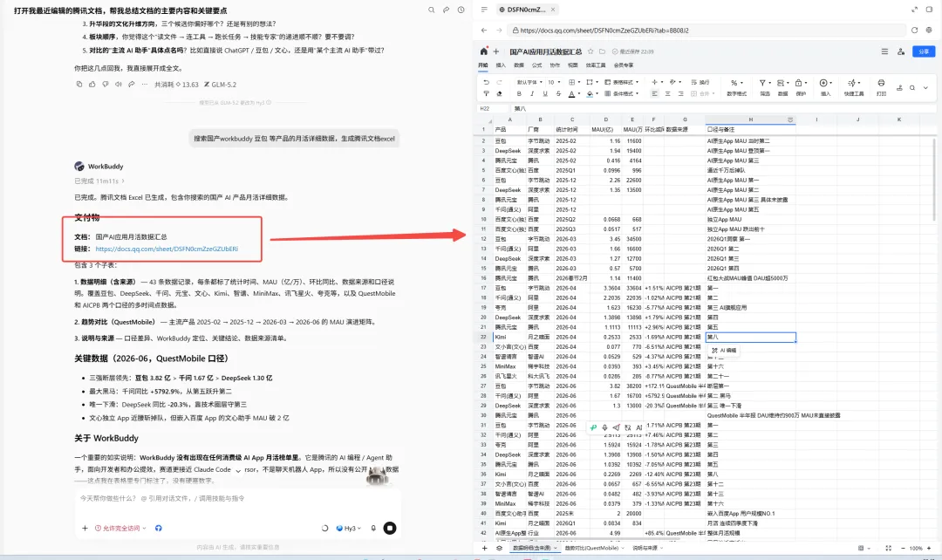The height and width of the screenshot is (560, 942).
Task: Open the 插入 ribbon tab
Action: (501, 65)
